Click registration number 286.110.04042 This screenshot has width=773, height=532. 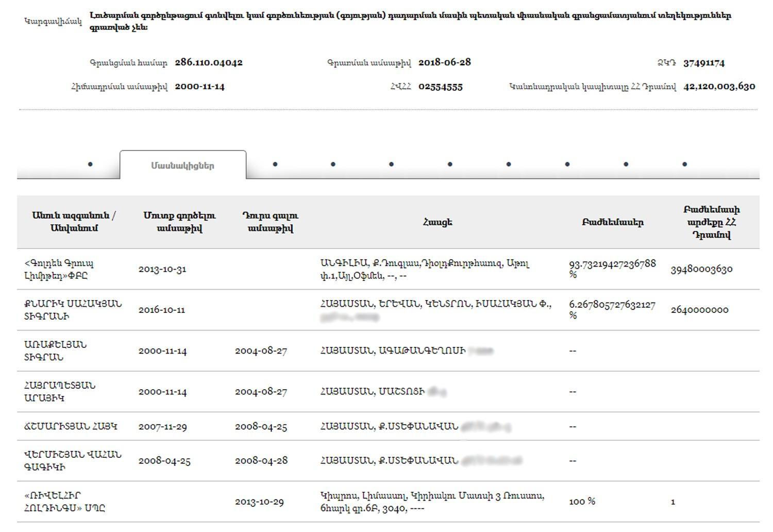click(209, 62)
